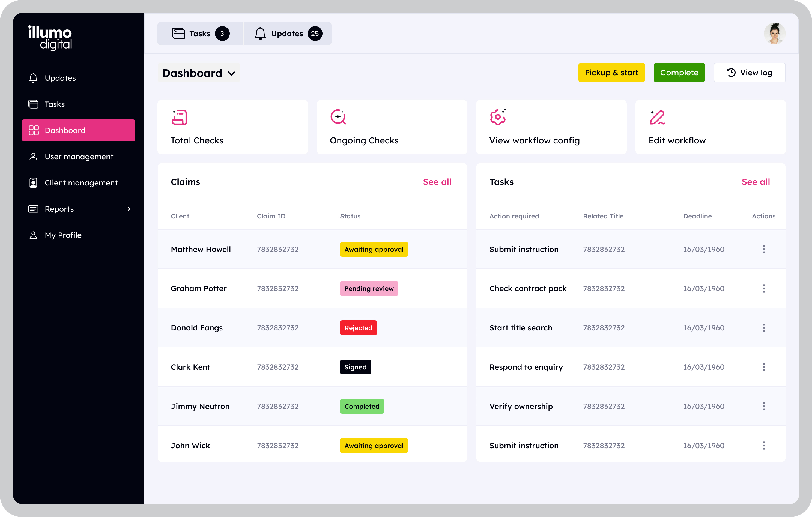
Task: Go to My Profile in the sidebar
Action: 63,235
